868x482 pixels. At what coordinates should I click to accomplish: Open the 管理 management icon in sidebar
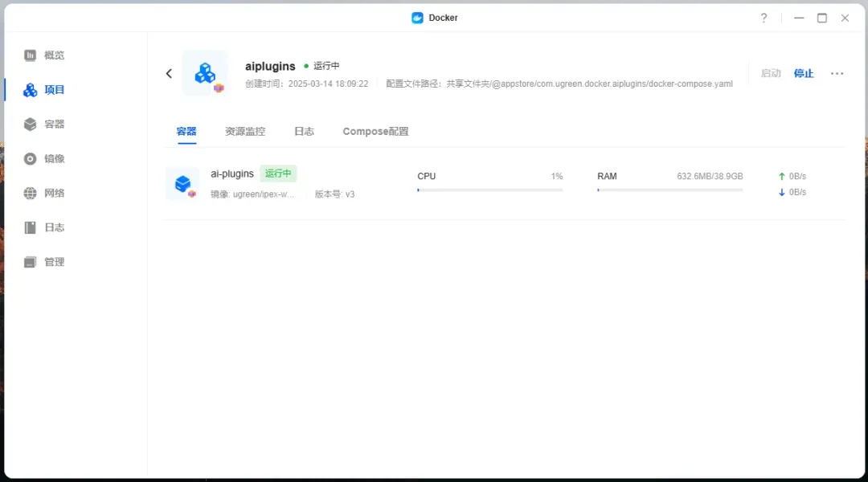point(30,263)
